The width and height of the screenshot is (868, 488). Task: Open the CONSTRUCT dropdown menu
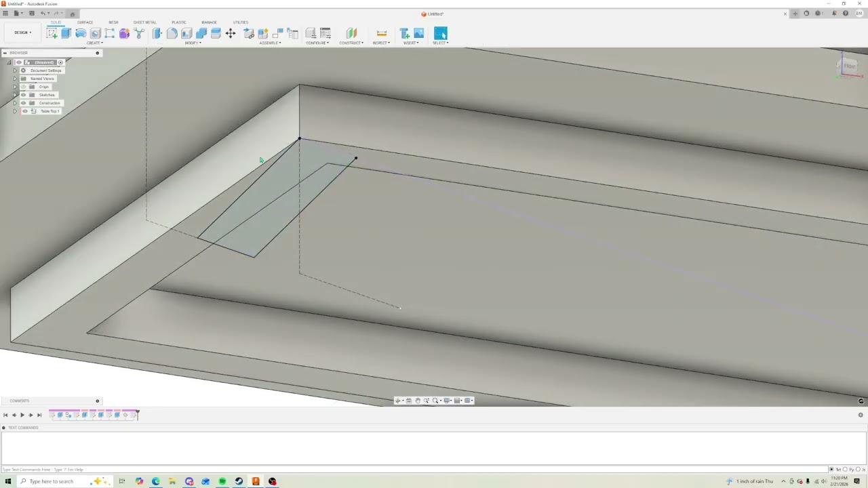(x=351, y=43)
